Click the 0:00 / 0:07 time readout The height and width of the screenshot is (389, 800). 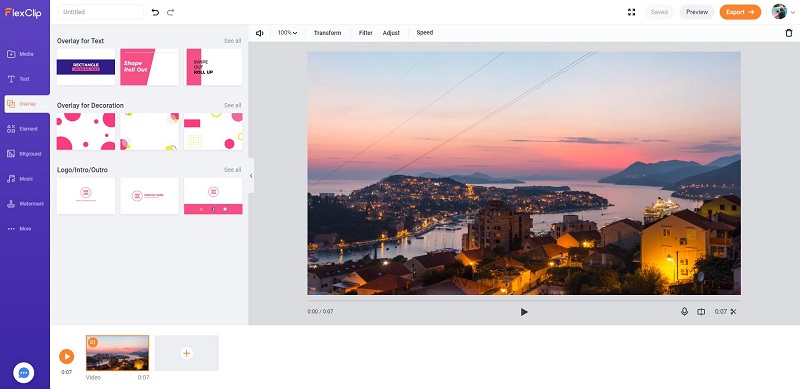point(320,311)
